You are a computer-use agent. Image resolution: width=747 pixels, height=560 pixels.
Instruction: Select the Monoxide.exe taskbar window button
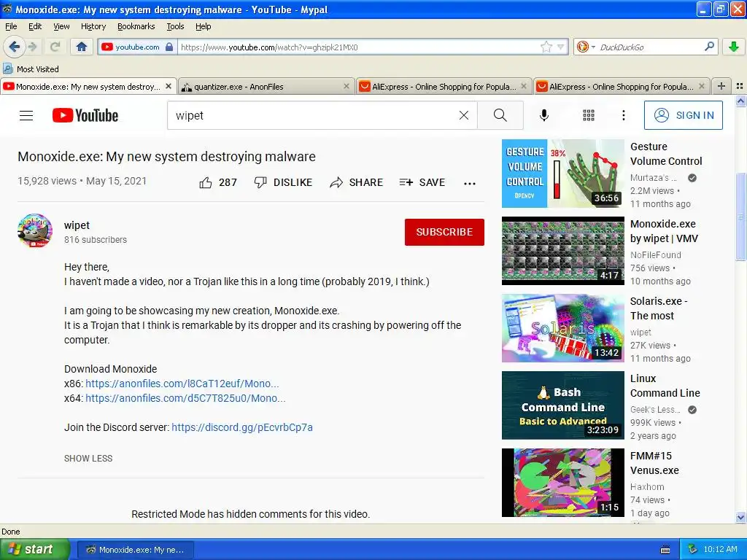point(135,550)
